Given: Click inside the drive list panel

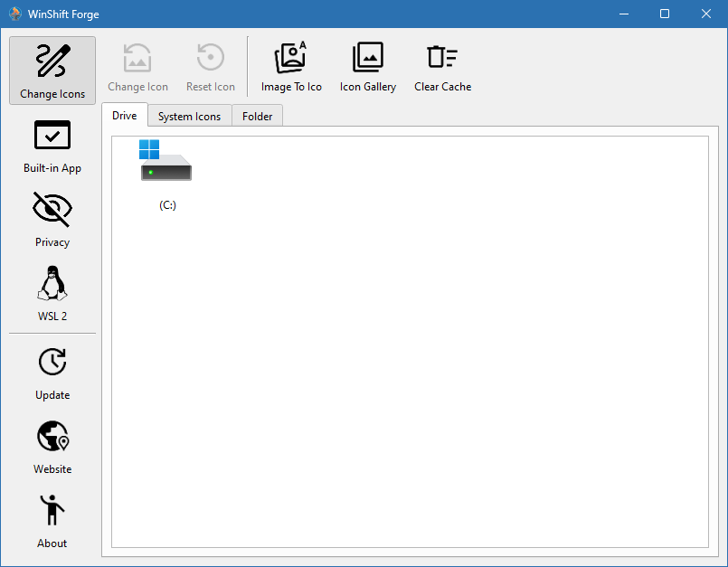Looking at the screenshot, I should click(x=407, y=362).
